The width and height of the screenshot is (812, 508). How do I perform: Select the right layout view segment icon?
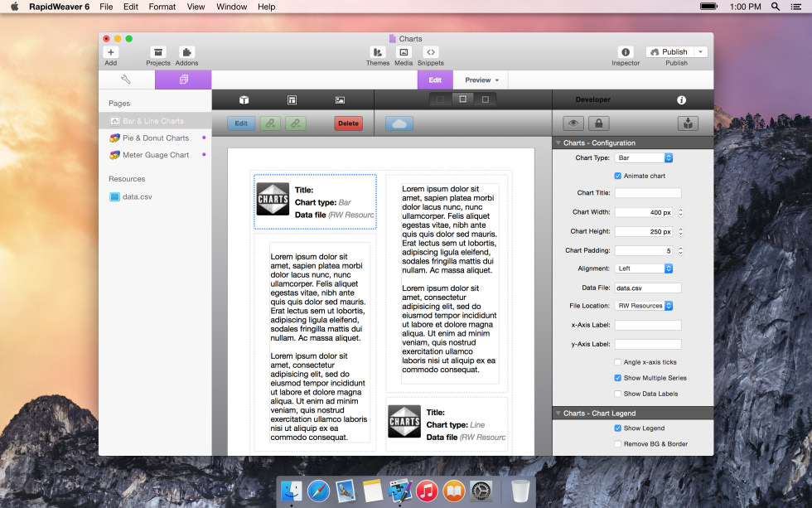[486, 99]
